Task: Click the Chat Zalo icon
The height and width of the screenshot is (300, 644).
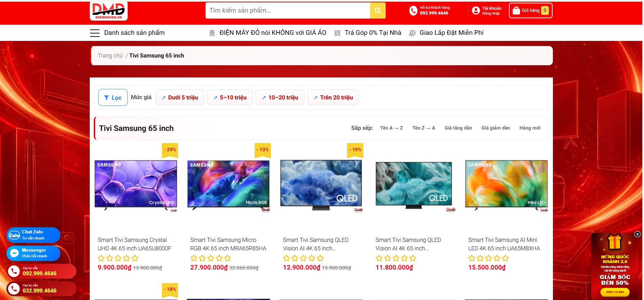Action: click(x=14, y=235)
